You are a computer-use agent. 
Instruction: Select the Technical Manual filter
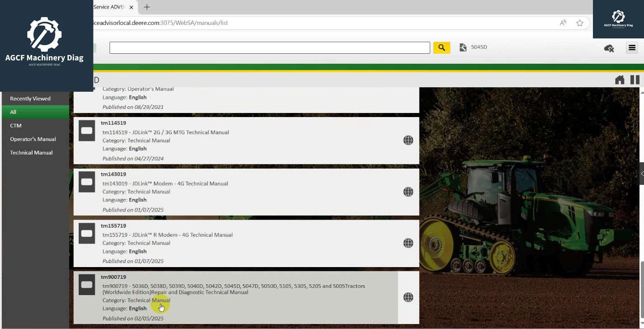click(31, 152)
